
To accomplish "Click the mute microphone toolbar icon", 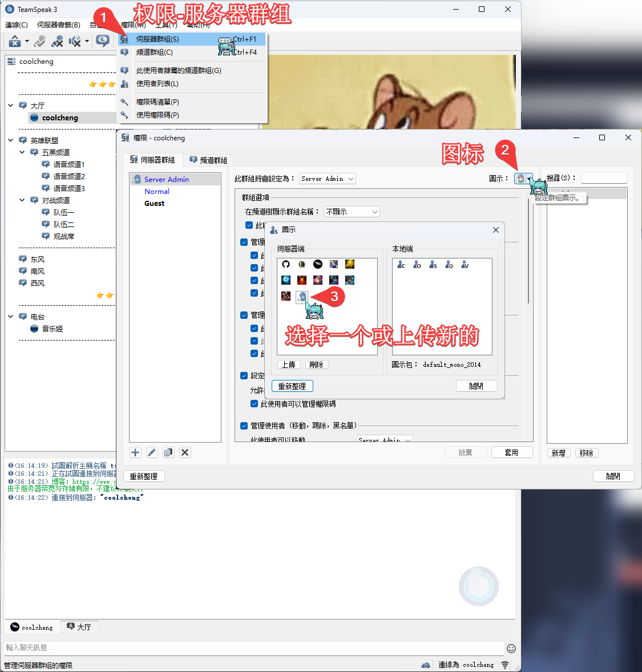I will (57, 41).
